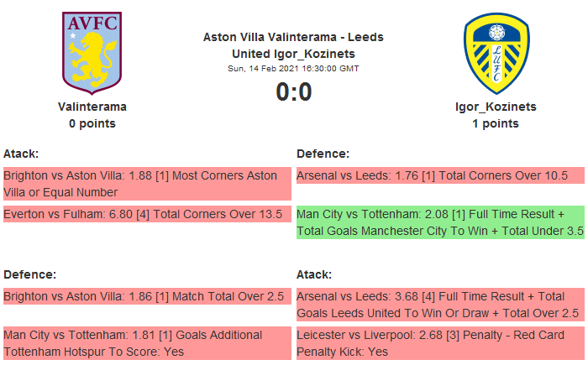Select Leeds United To Win Or Draw bet
The image size is (588, 386).
[x=440, y=304]
